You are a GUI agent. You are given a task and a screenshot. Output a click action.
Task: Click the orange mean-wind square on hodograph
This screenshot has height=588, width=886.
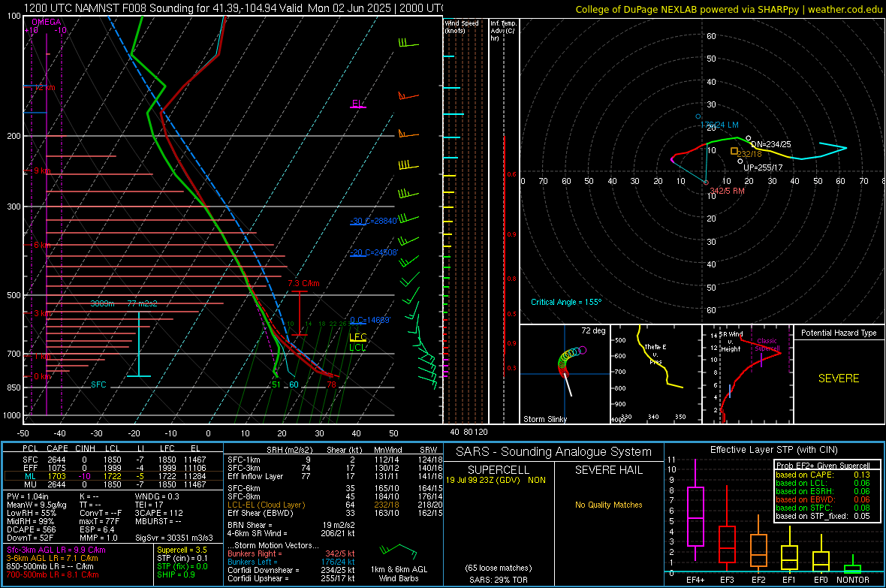pyautogui.click(x=734, y=151)
